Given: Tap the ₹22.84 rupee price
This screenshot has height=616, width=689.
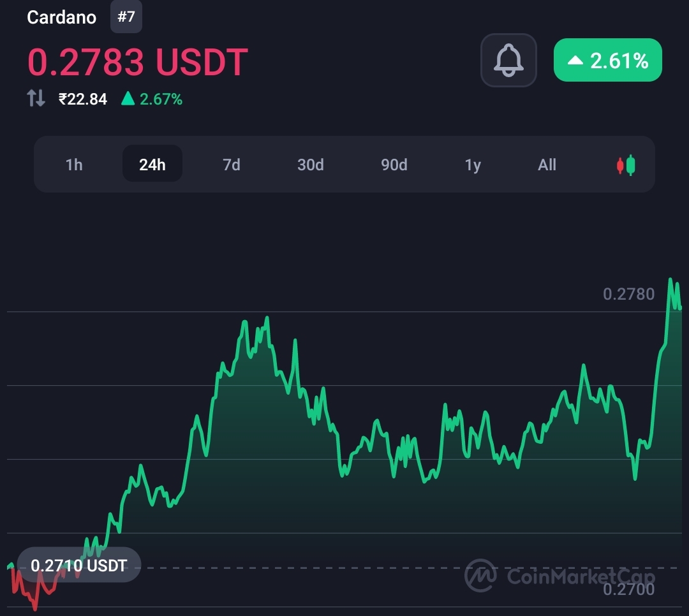Looking at the screenshot, I should (82, 99).
